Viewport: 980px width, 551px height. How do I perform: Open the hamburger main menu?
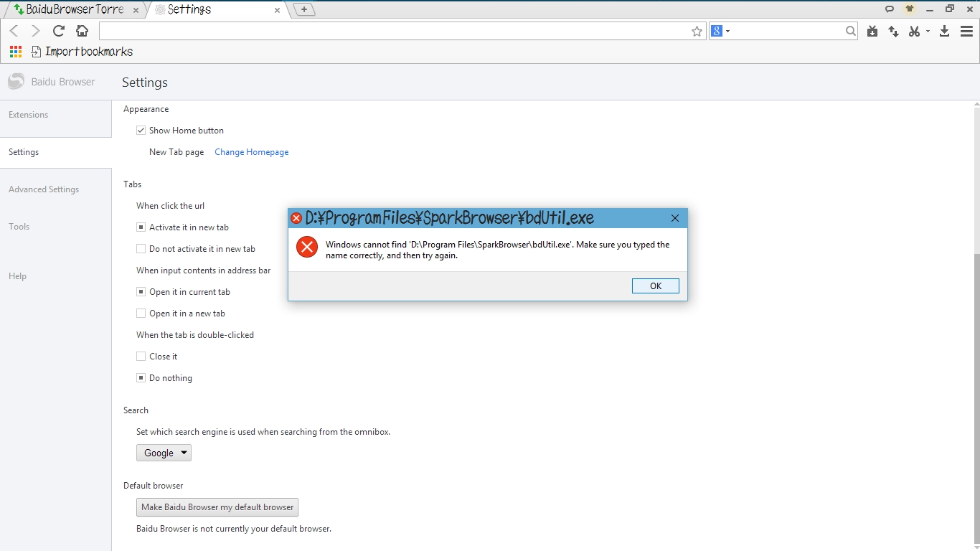(966, 31)
